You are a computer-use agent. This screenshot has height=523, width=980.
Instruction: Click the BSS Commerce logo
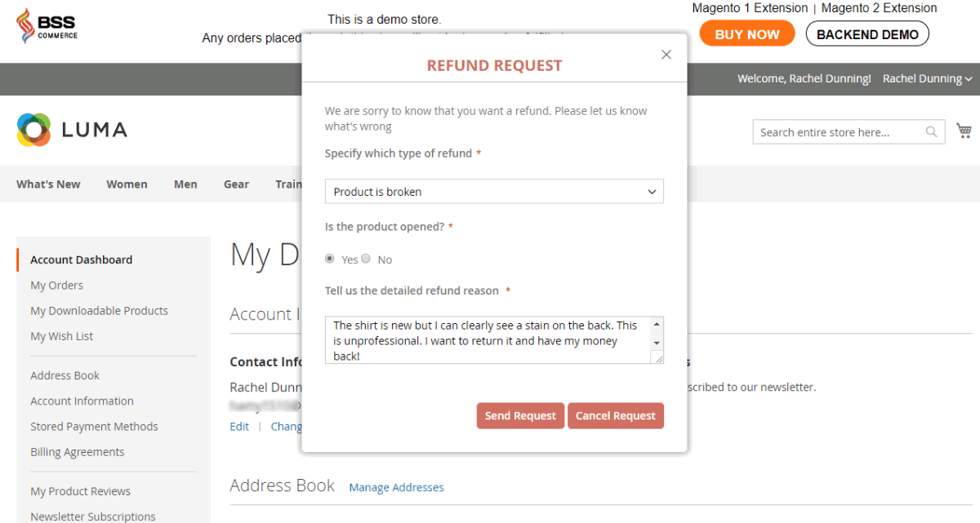click(47, 27)
